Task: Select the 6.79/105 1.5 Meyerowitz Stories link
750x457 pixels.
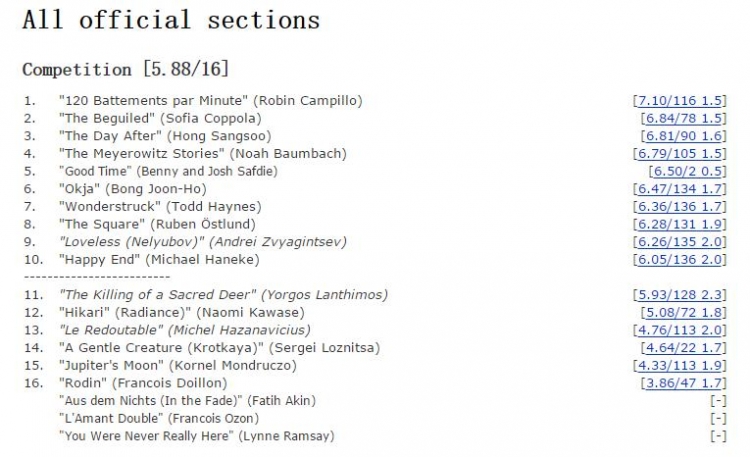Action: click(x=680, y=154)
